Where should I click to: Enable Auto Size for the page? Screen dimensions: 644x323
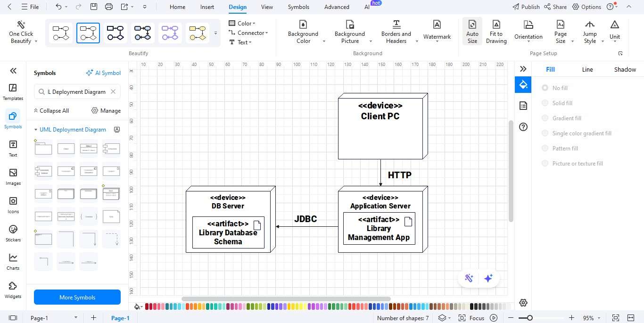click(x=472, y=32)
